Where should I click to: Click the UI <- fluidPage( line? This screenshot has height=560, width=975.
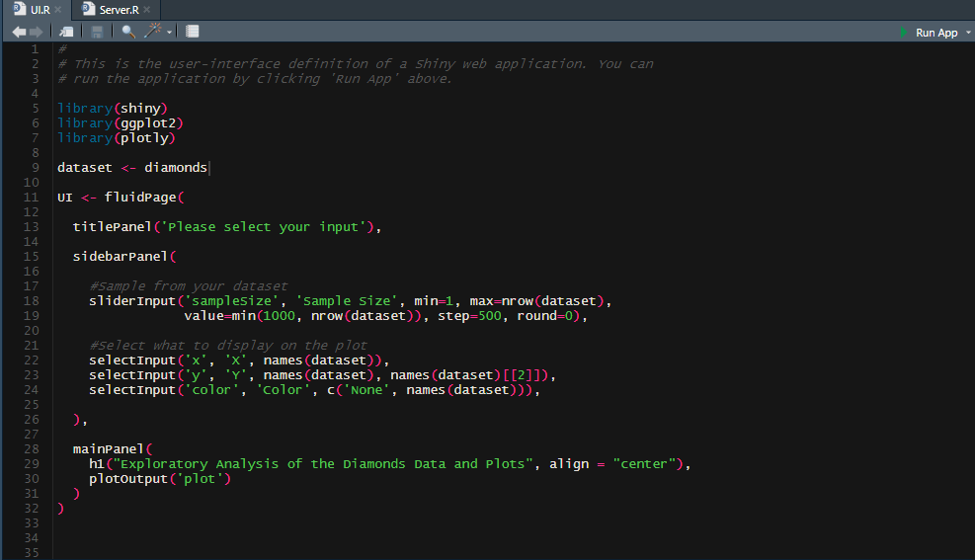[x=121, y=198]
